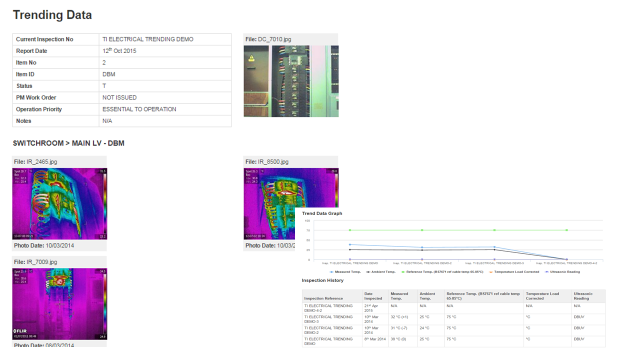Click the first blue Measured Temp. point
The height and width of the screenshot is (360, 640).
pyautogui.click(x=350, y=244)
